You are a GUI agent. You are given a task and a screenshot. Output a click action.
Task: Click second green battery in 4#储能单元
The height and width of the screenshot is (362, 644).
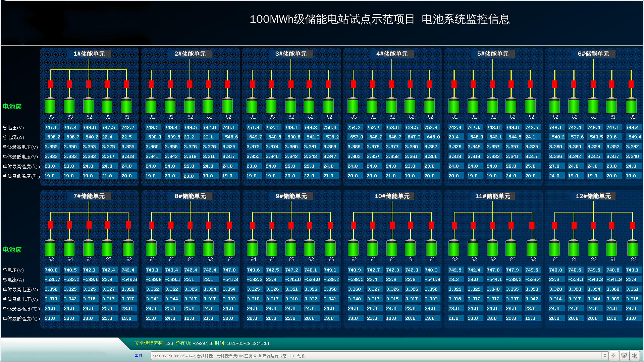pyautogui.click(x=372, y=106)
